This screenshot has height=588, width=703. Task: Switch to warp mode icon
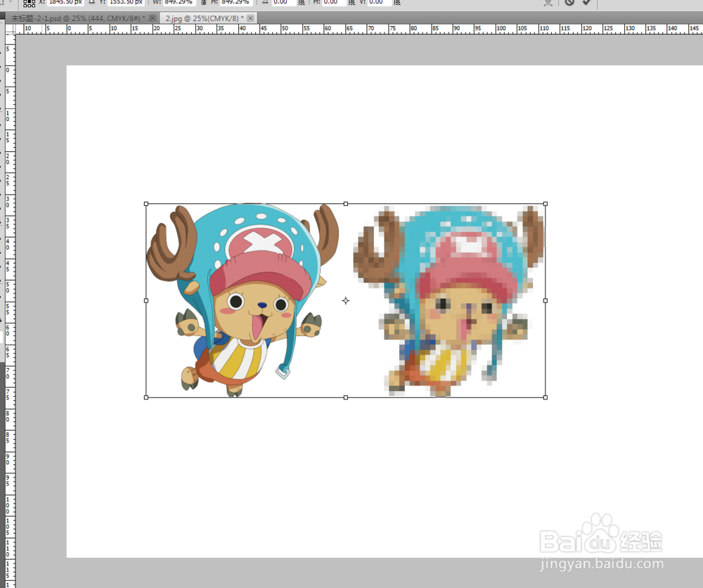point(548,2)
